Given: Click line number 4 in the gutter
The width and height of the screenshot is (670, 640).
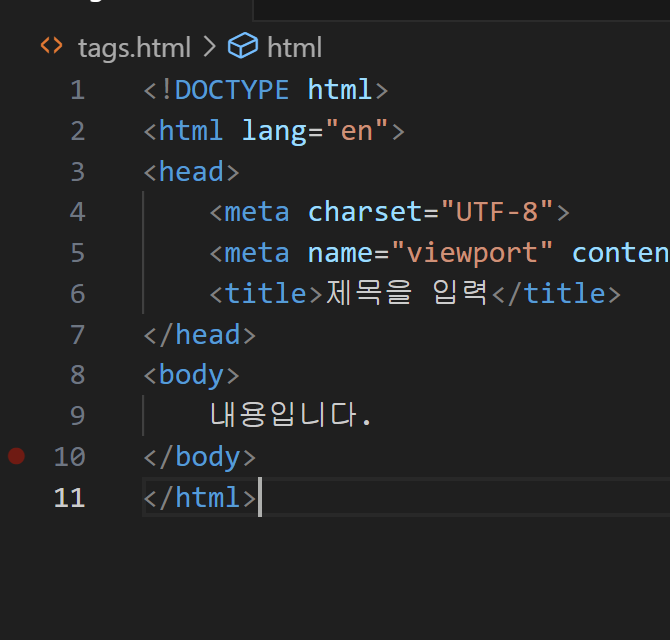Looking at the screenshot, I should [78, 212].
